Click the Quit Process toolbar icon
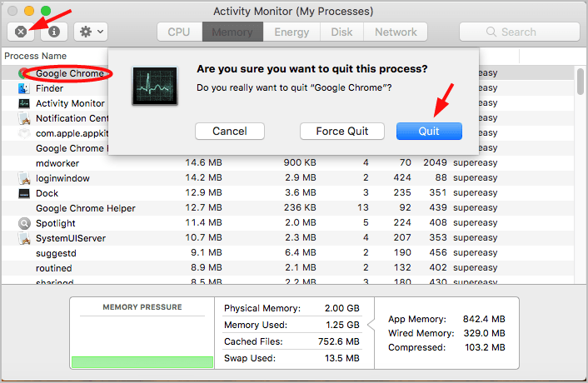588x383 pixels. tap(21, 32)
